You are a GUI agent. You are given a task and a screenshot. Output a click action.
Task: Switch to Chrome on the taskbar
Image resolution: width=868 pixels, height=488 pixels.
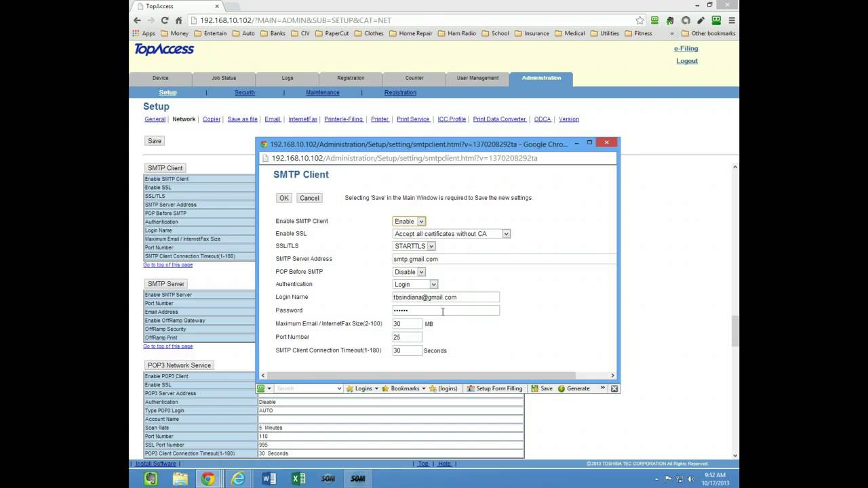(208, 479)
